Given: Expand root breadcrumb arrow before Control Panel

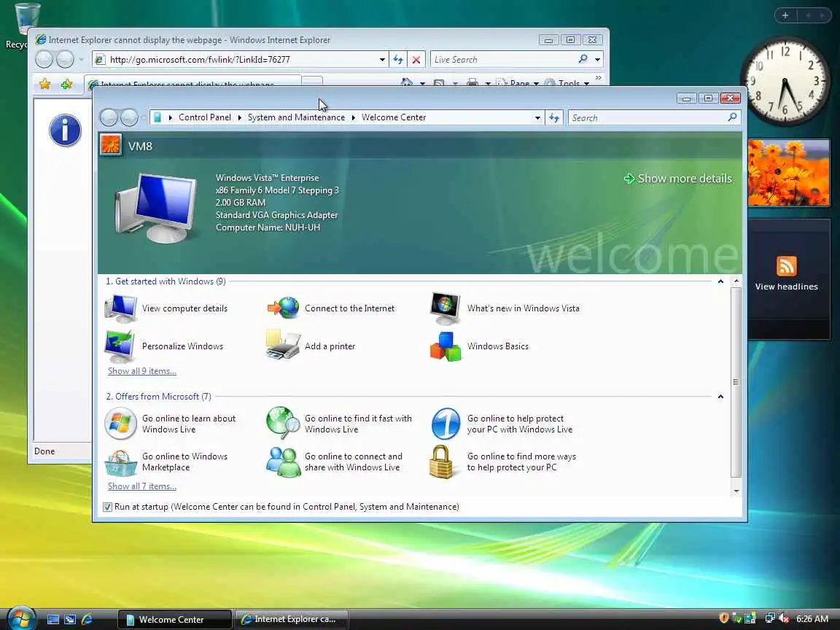Looking at the screenshot, I should click(x=171, y=117).
